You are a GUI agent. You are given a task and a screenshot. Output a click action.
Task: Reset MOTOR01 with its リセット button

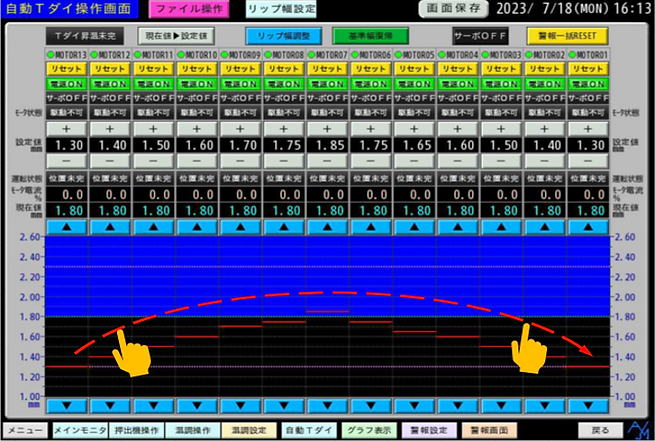[x=588, y=69]
